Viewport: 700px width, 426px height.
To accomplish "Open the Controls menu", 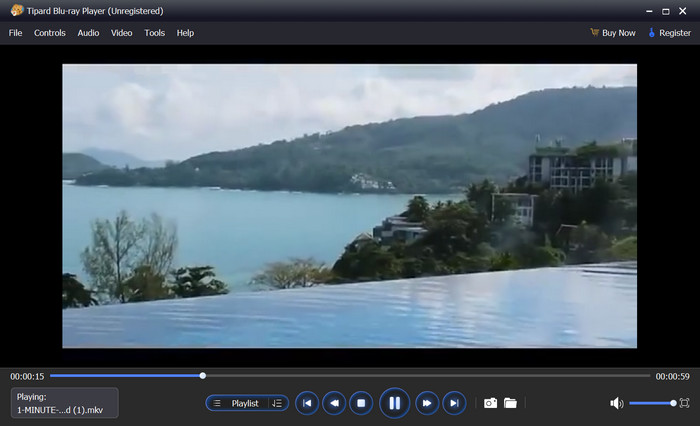I will [x=50, y=33].
